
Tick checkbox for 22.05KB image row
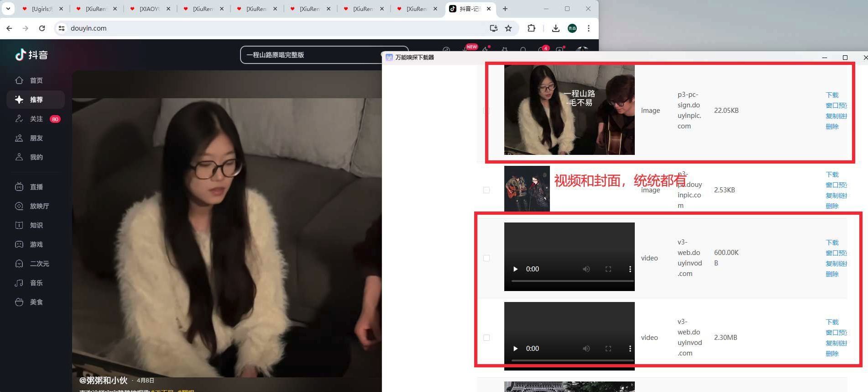[486, 111]
